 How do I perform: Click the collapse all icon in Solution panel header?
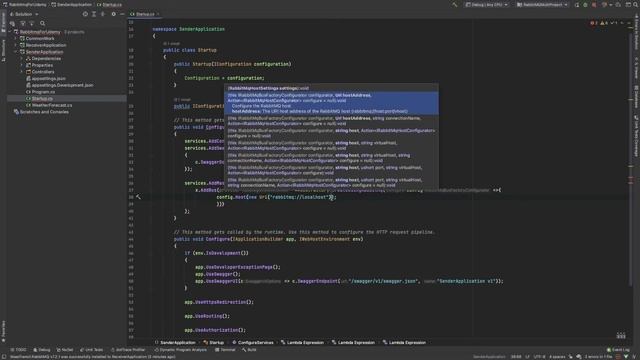pyautogui.click(x=103, y=14)
